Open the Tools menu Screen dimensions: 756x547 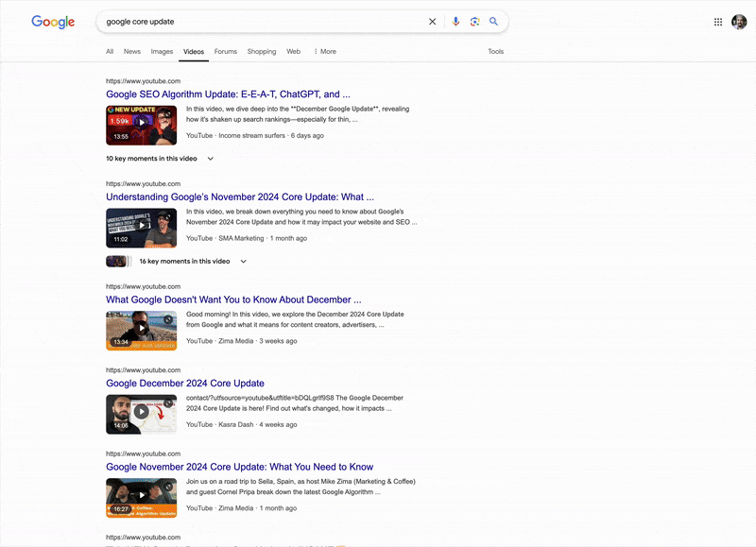click(x=495, y=52)
